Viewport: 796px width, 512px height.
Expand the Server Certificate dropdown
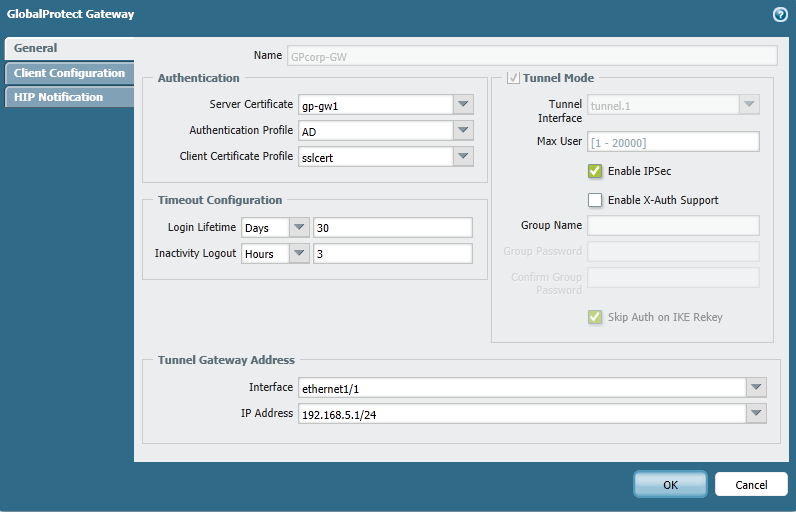pos(463,105)
